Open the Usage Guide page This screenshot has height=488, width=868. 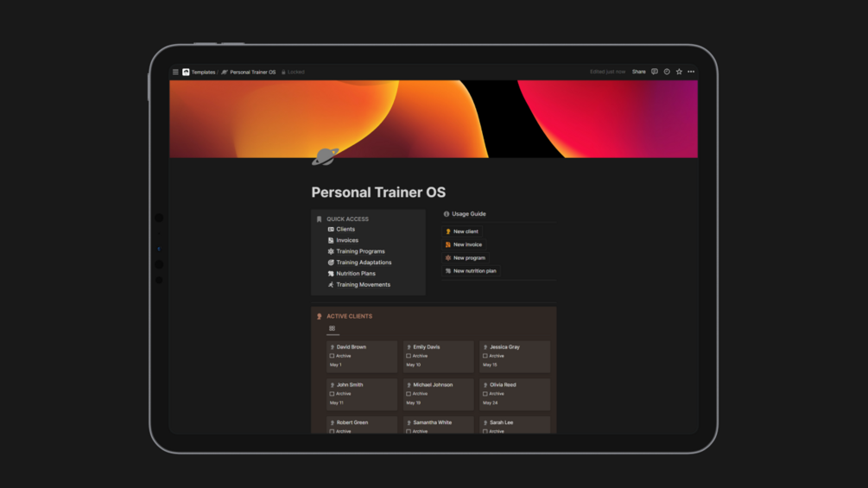coord(468,213)
